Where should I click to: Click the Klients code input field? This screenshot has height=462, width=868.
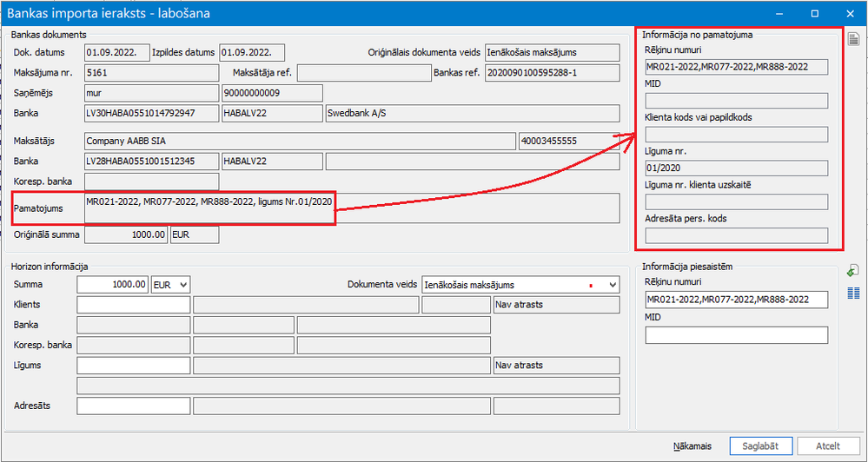point(134,305)
